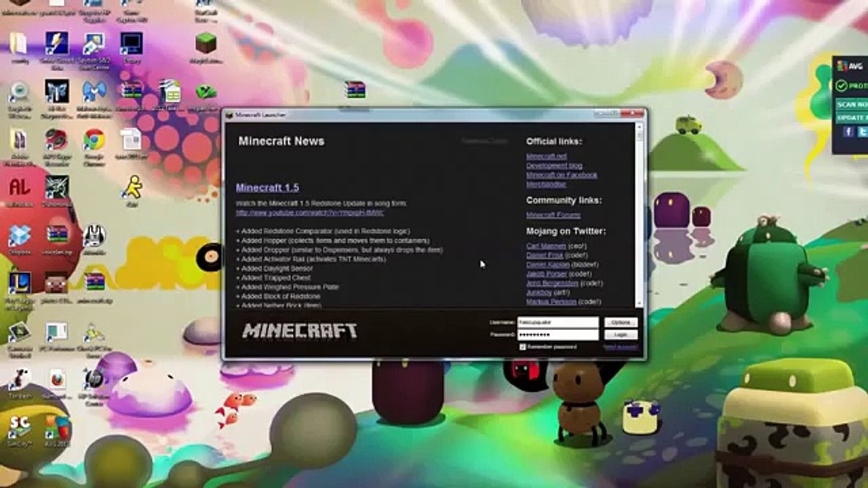Open the Development blog link
The image size is (868, 488).
554,166
